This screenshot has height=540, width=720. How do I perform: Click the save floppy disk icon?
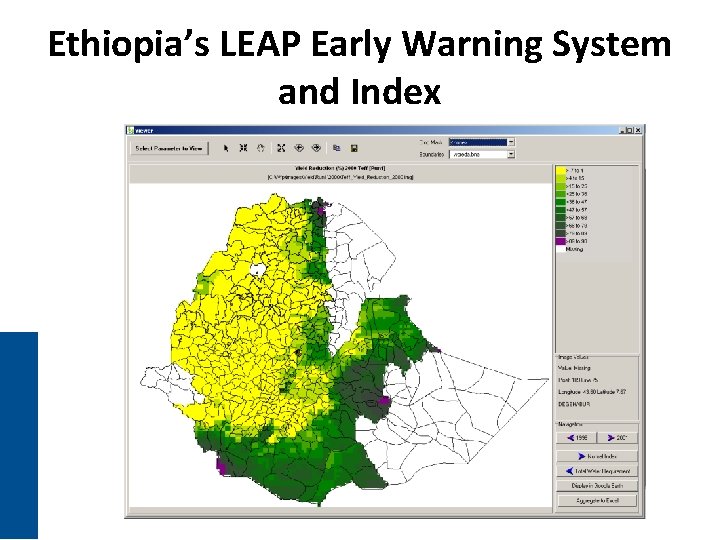[354, 148]
